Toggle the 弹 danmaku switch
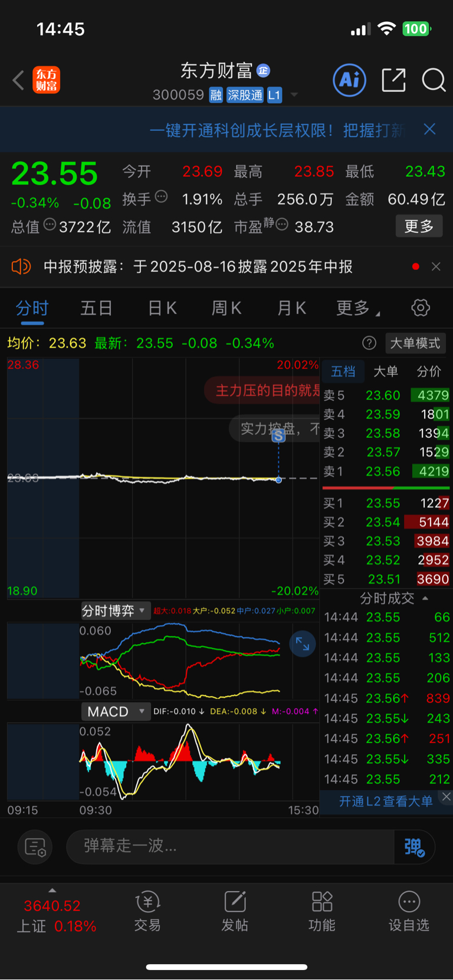Viewport: 453px width, 980px height. 414,847
